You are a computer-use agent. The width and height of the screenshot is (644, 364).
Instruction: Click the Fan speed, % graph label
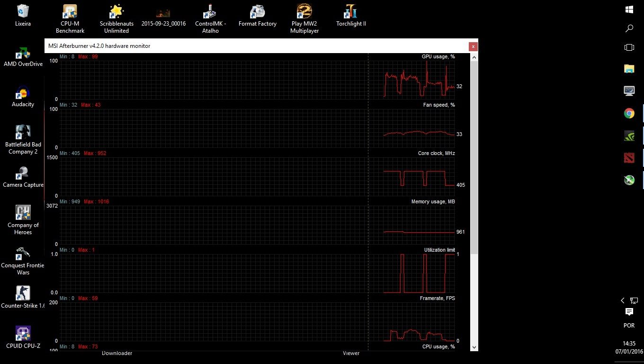(x=439, y=105)
